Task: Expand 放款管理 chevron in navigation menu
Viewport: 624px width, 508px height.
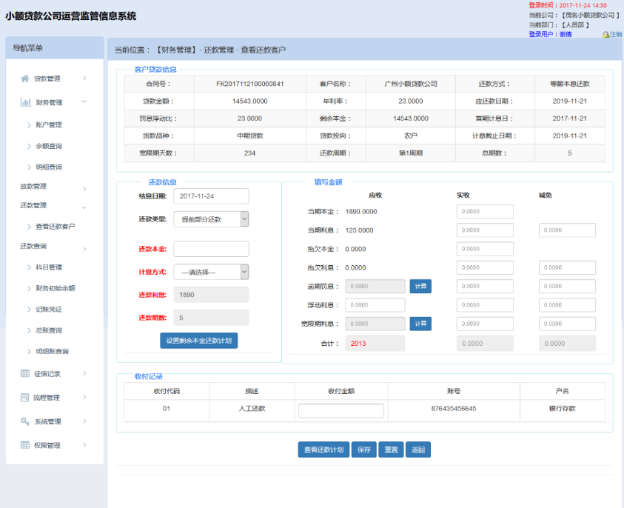Action: (84, 189)
